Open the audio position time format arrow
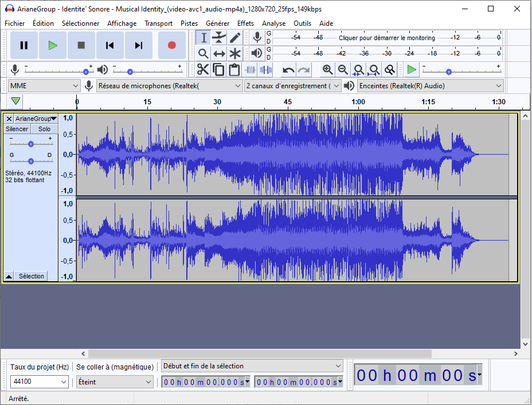 pyautogui.click(x=479, y=375)
